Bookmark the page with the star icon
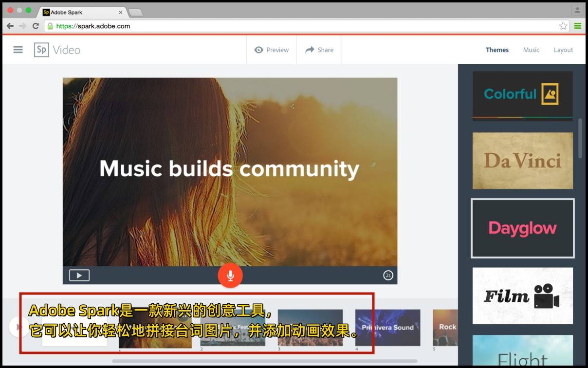Image resolution: width=588 pixels, height=368 pixels. tap(563, 26)
